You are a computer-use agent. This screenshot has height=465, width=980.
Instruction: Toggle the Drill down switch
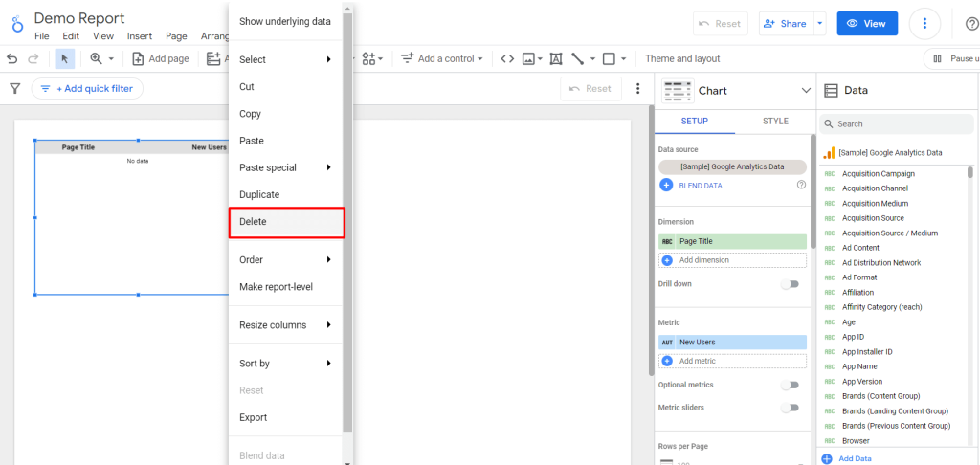click(791, 284)
